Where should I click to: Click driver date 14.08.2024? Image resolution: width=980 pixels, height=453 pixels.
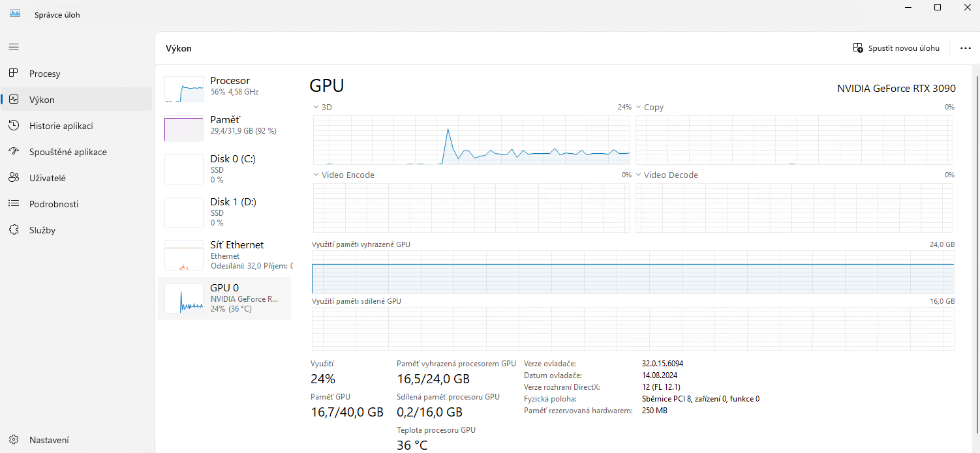click(660, 375)
